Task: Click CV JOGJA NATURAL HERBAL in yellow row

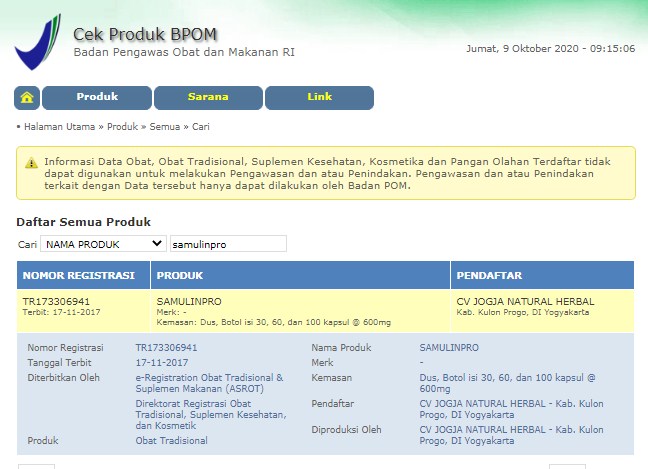Action: 525,302
